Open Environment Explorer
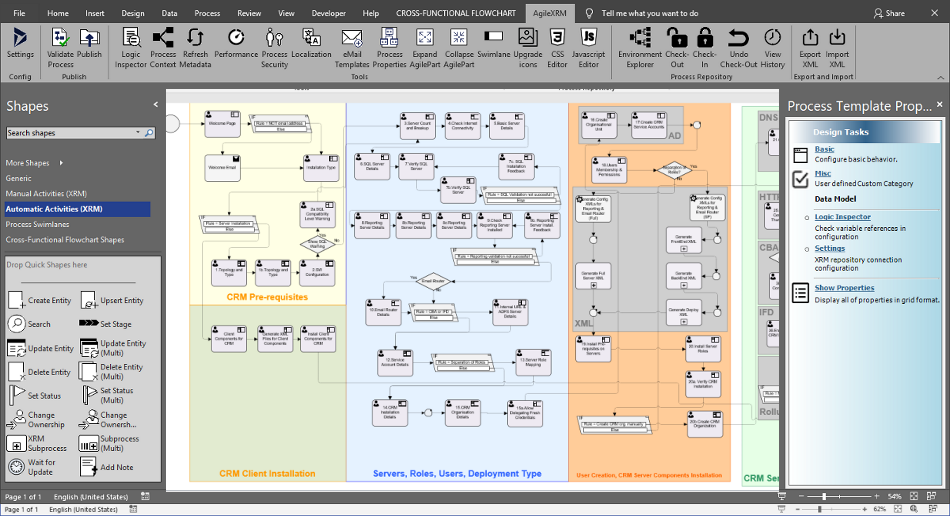 pyautogui.click(x=640, y=48)
